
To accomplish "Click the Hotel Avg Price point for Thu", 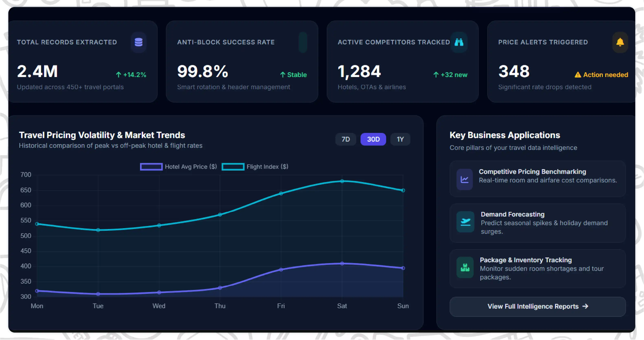I will (x=220, y=288).
